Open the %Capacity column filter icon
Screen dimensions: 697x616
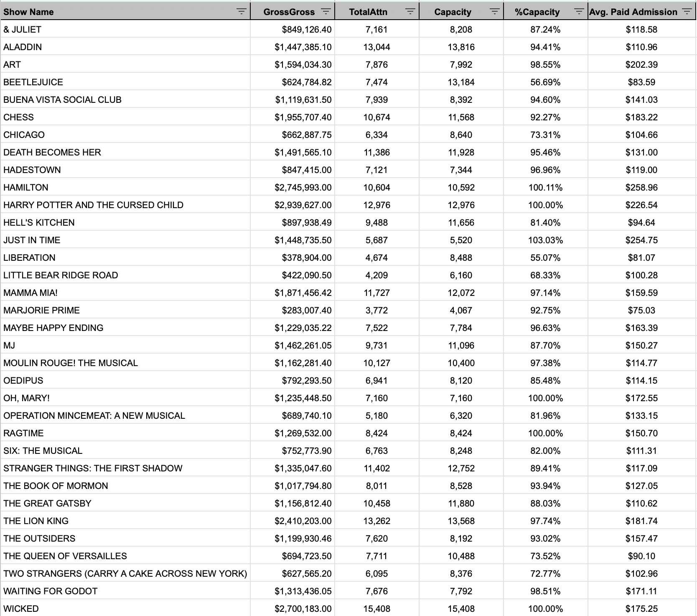pos(579,12)
